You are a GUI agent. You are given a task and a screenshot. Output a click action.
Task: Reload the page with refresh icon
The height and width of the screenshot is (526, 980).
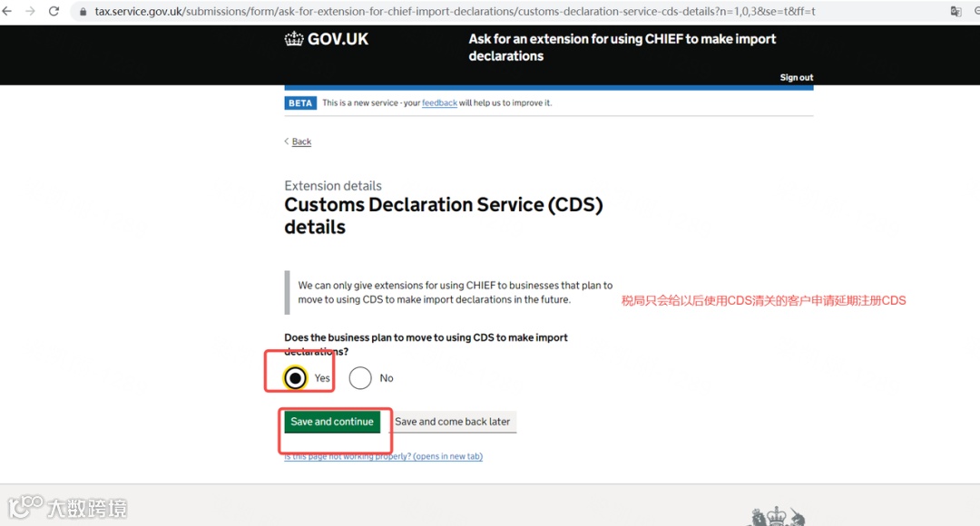(54, 11)
